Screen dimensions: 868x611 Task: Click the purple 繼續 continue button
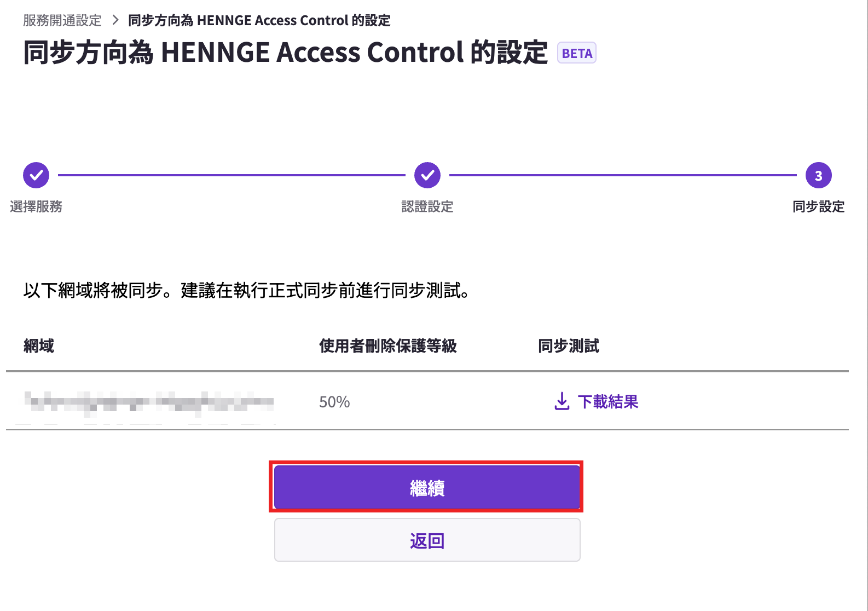[427, 487]
